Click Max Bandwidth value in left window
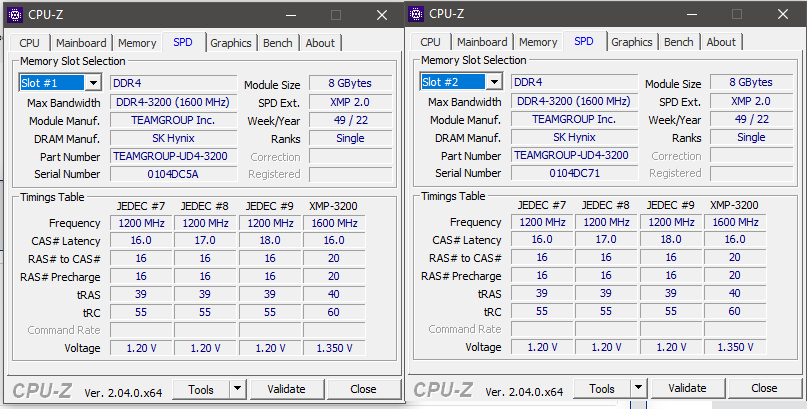The width and height of the screenshot is (807, 409). (173, 102)
